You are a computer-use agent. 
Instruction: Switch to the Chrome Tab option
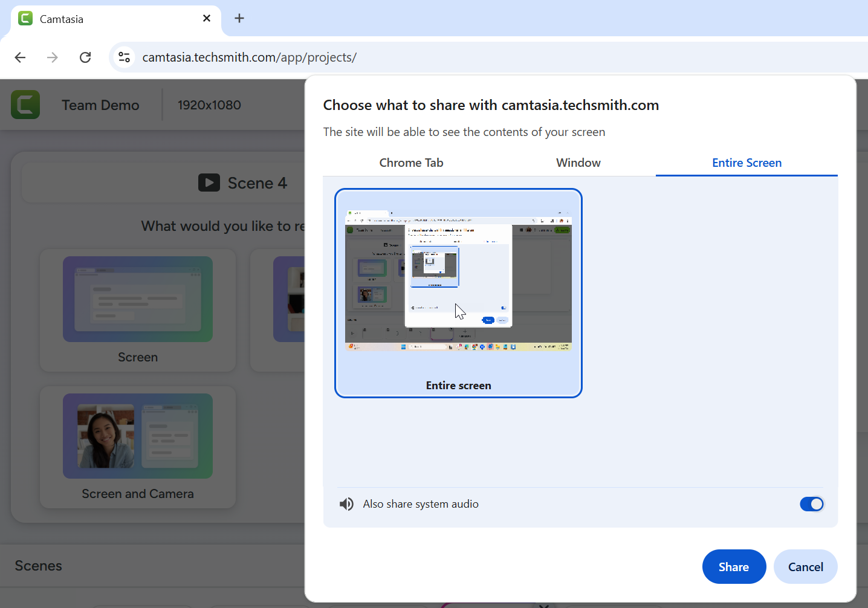411,163
